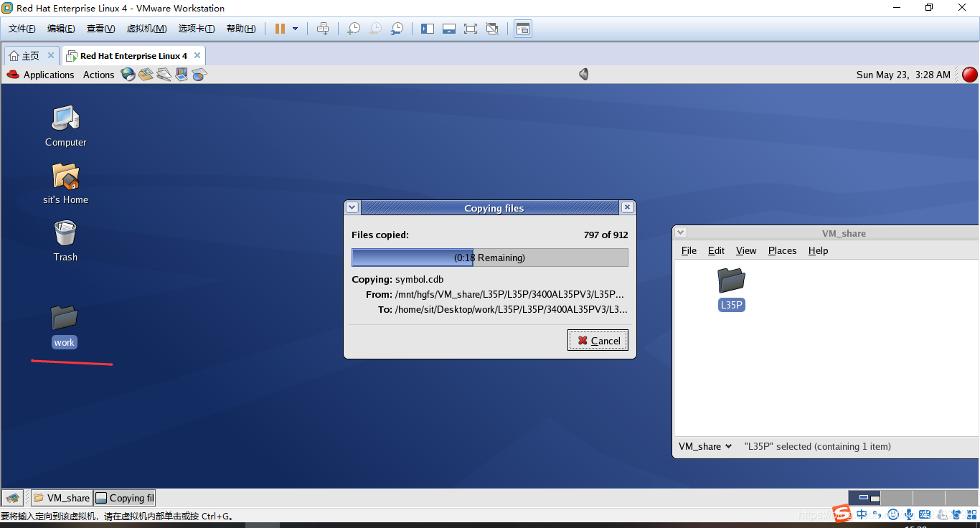
Task: Open the 选项卡(T) menu
Action: point(197,29)
